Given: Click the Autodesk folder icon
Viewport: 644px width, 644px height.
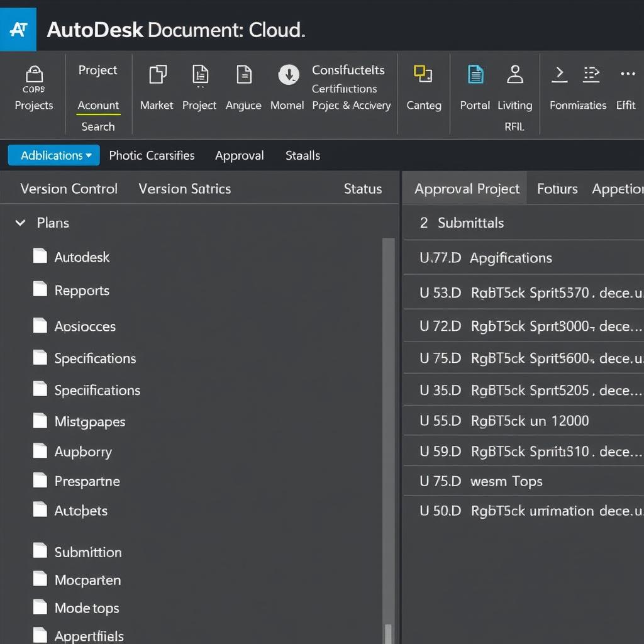Looking at the screenshot, I should click(40, 255).
